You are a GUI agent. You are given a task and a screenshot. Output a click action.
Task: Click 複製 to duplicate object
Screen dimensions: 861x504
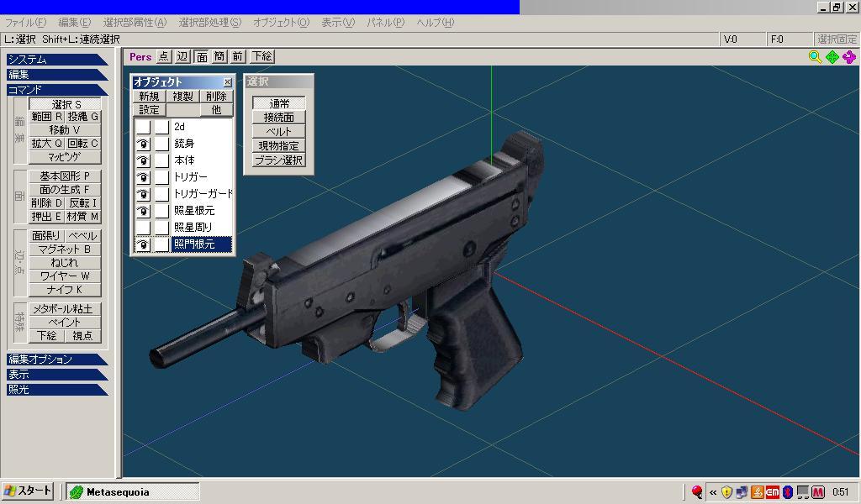pos(182,96)
